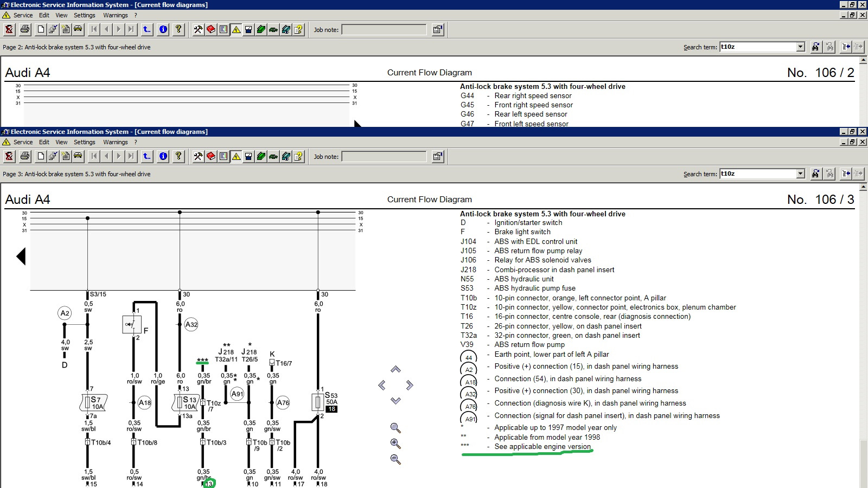Open Edit menu in Page 3 window
868x488 pixels.
(44, 142)
